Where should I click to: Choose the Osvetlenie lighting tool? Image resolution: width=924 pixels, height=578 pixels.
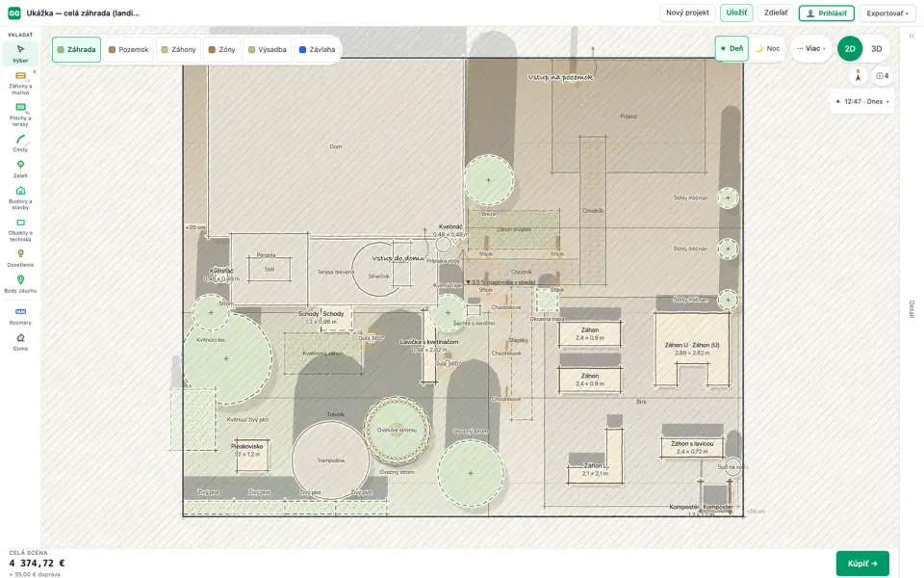click(20, 258)
